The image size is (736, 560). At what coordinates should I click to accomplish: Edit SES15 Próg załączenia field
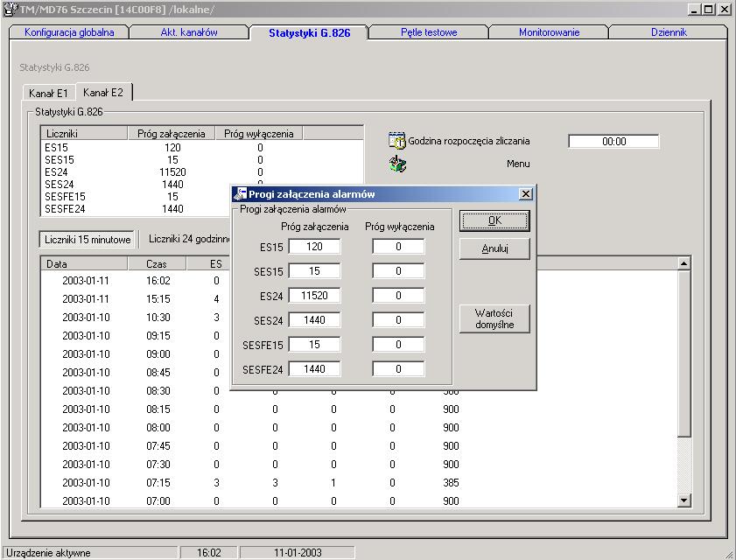(314, 271)
